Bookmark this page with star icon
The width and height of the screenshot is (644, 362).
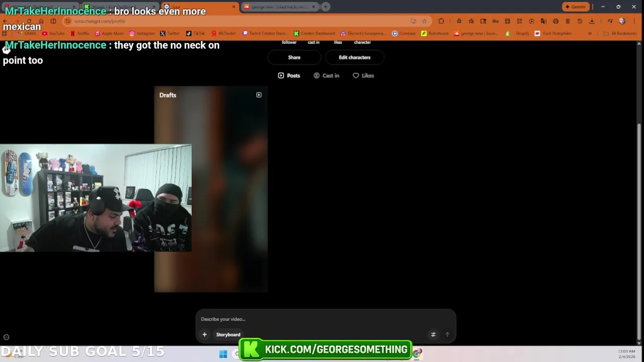click(x=424, y=21)
